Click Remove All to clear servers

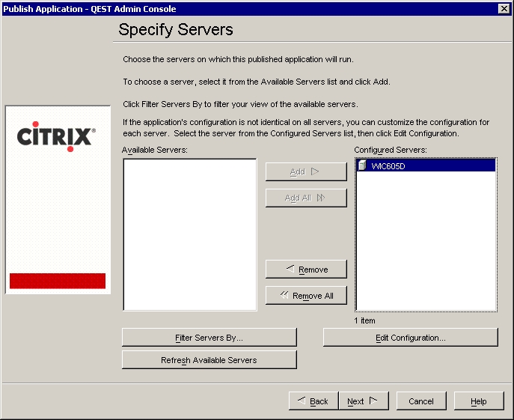point(305,296)
